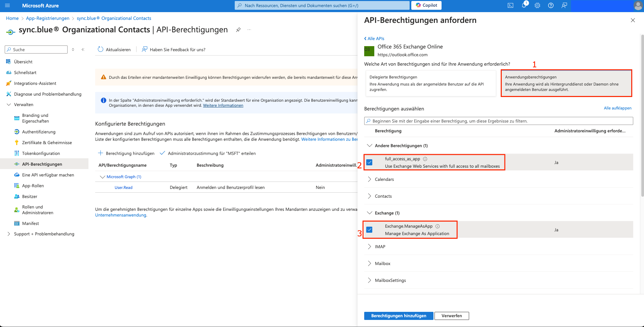Uncheck the full_access_as_app checkbox
This screenshot has width=644, height=327.
tap(369, 162)
